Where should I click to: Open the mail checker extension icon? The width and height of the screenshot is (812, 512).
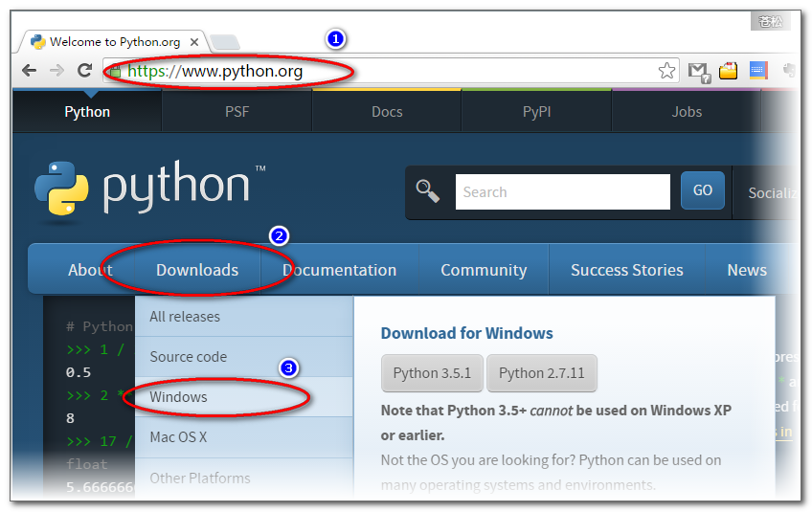point(699,72)
